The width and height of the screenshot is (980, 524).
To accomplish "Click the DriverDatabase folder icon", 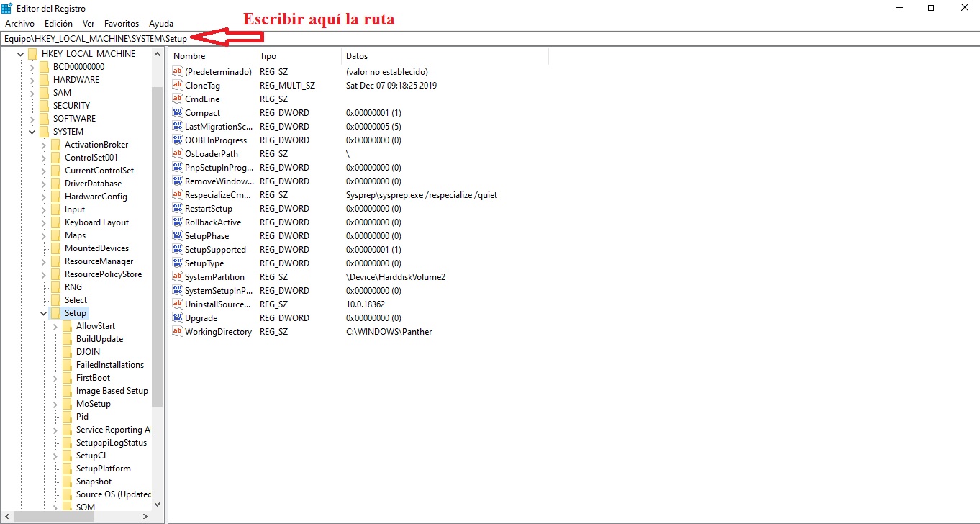I will coord(55,184).
